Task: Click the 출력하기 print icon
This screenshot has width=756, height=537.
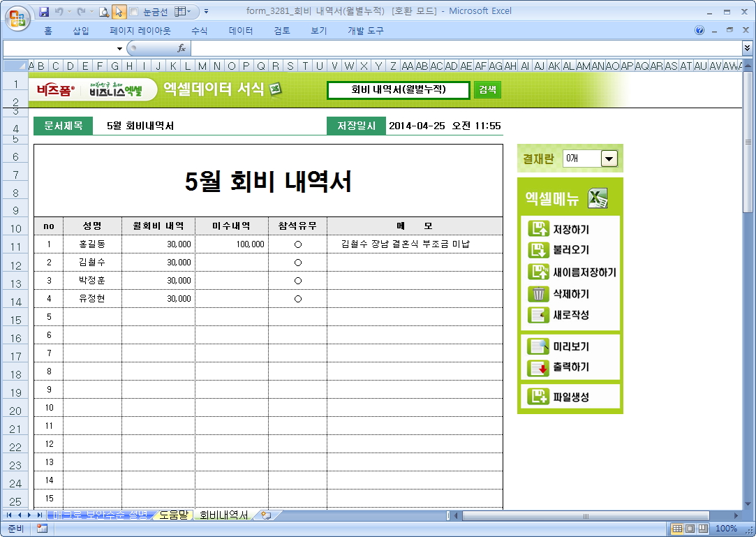Action: coord(538,367)
